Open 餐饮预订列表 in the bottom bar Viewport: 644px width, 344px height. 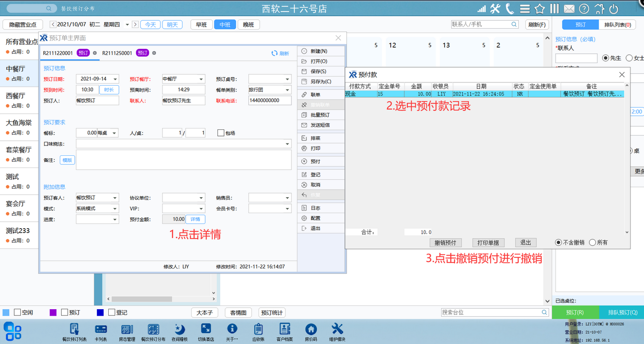(74, 332)
